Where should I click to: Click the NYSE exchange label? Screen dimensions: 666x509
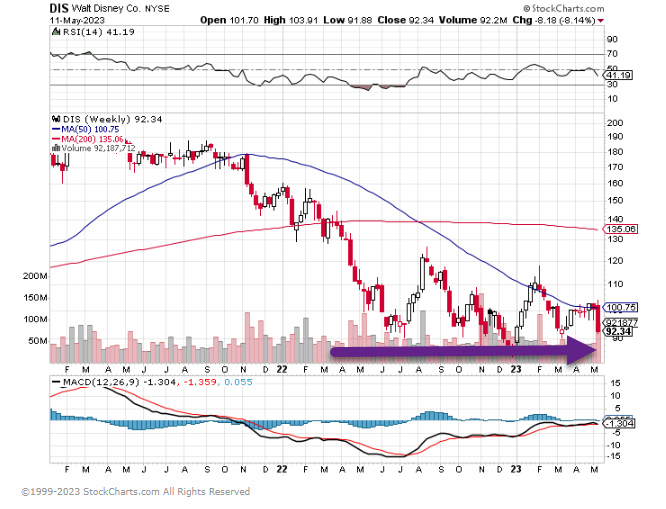(157, 9)
